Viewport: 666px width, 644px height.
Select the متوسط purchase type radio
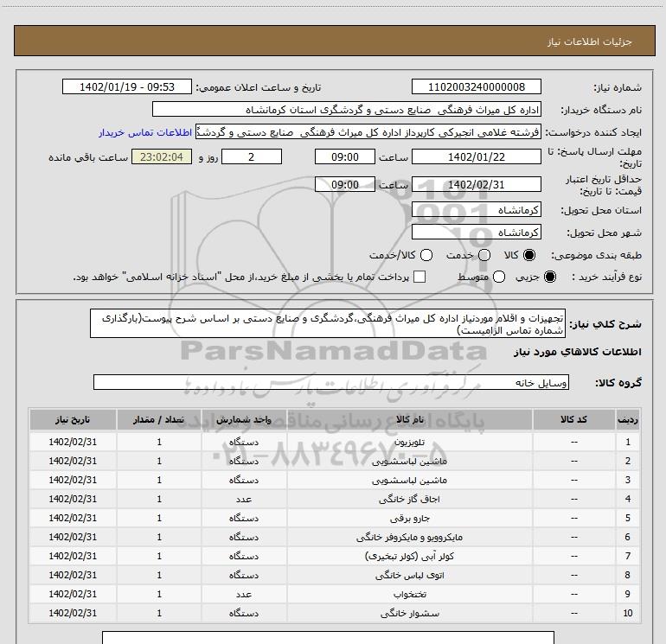point(499,277)
